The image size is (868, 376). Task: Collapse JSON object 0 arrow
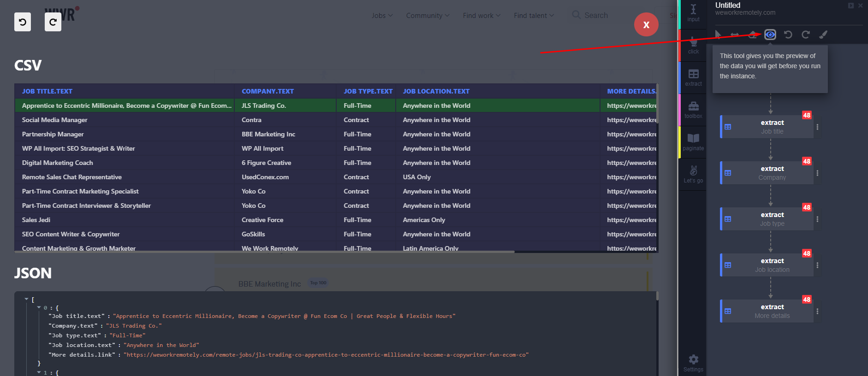point(39,307)
